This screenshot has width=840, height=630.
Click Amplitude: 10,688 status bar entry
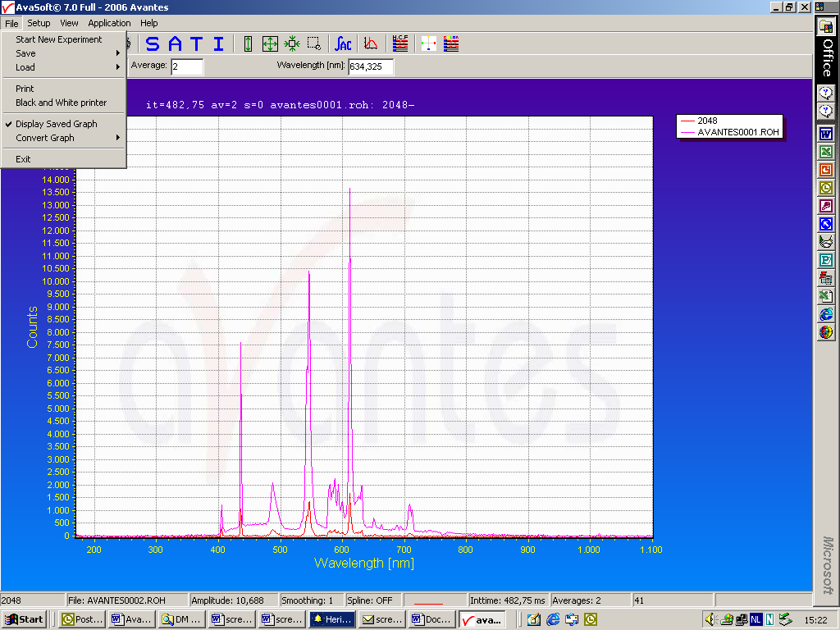pyautogui.click(x=234, y=600)
